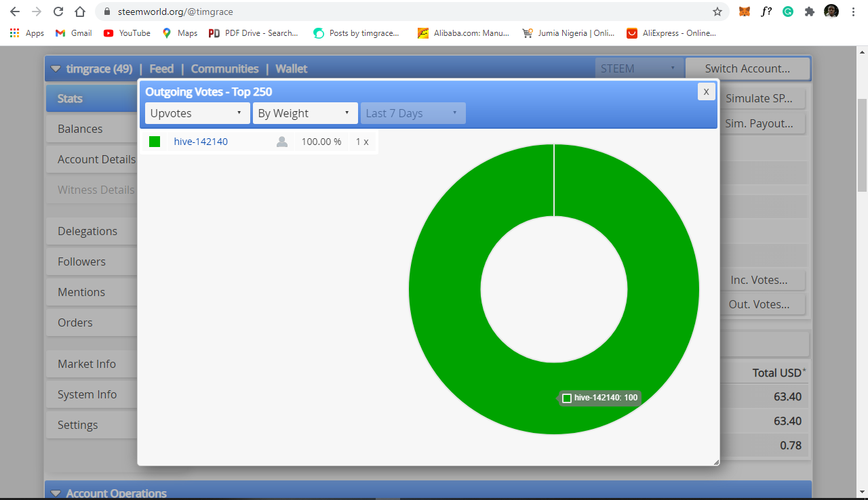Open the Upvotes dropdown
Image resolution: width=868 pixels, height=500 pixels.
[197, 113]
